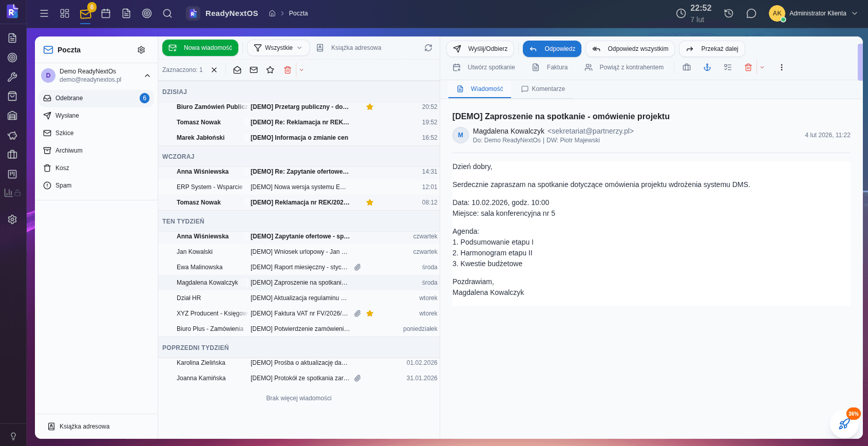Collapse the Demo ReadyNextOs account folders
This screenshot has height=446, width=868.
click(x=147, y=76)
